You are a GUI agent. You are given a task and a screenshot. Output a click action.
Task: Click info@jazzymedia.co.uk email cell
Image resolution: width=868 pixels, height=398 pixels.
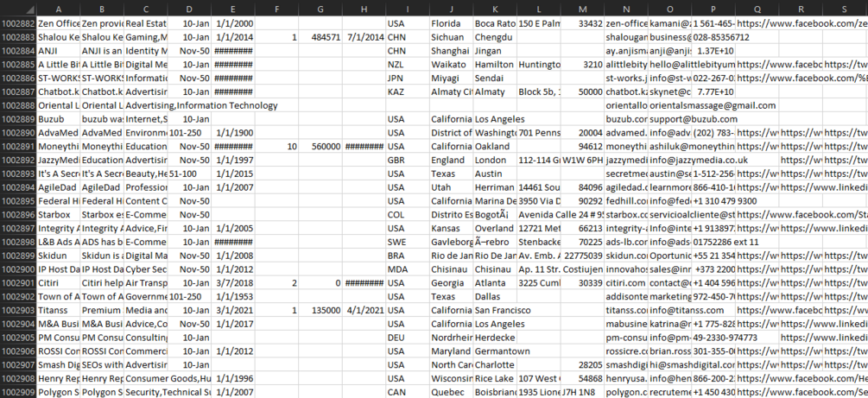click(699, 161)
